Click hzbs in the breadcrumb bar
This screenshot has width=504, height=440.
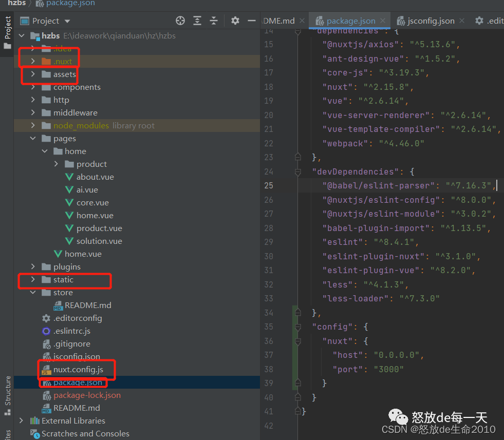[x=17, y=3]
